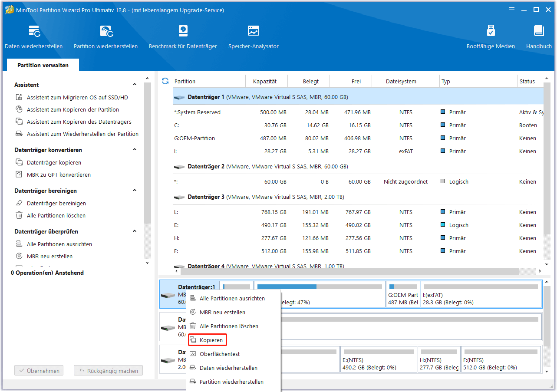Select I:(exFAT) block in disk map

(x=481, y=294)
